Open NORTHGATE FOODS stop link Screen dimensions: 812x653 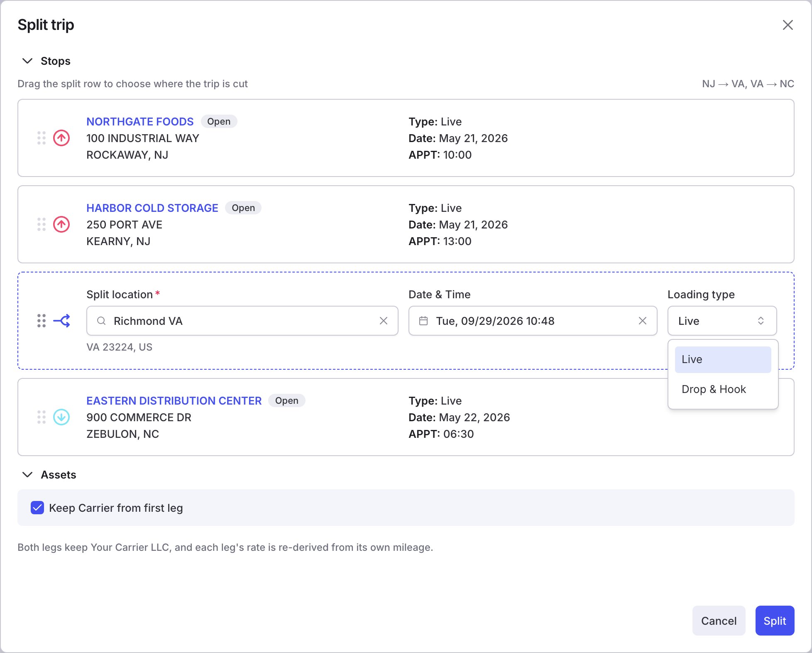140,122
